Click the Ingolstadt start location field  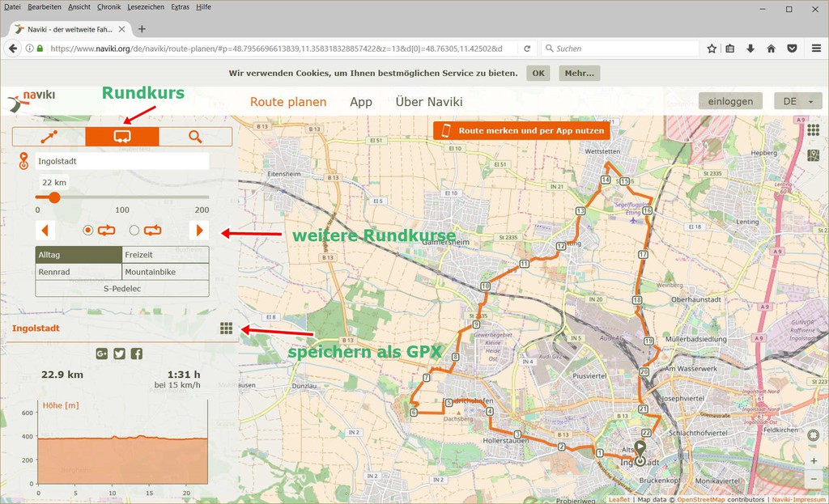pos(122,161)
